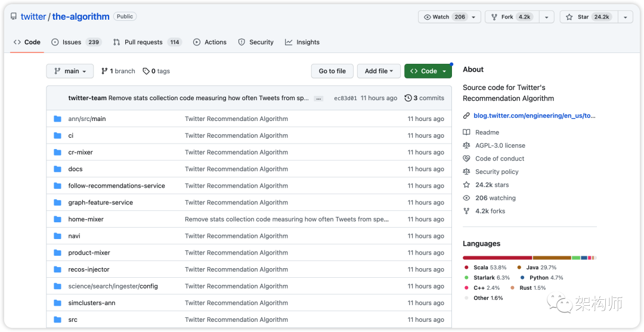The height and width of the screenshot is (332, 644).
Task: Open the Issues tab
Action: pyautogui.click(x=76, y=42)
